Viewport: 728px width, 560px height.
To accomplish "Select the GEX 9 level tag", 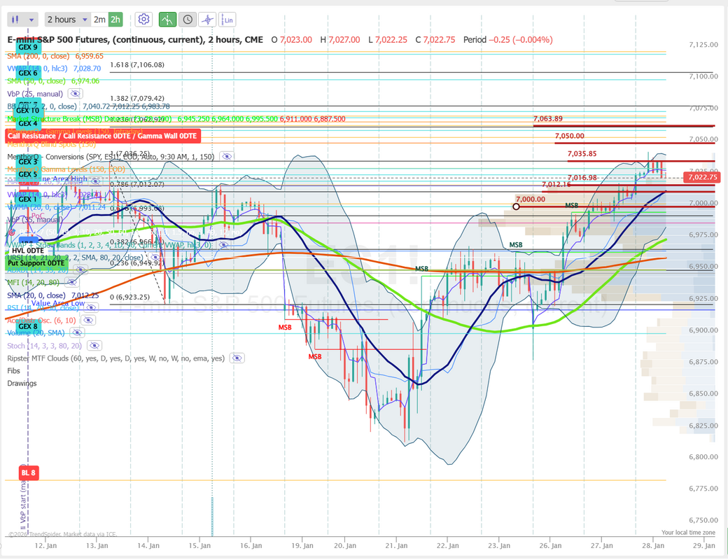I will pyautogui.click(x=28, y=48).
